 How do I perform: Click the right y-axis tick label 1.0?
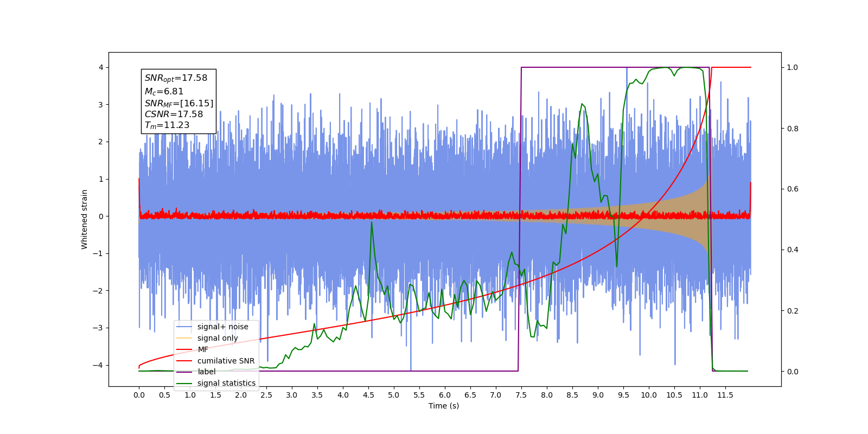[793, 68]
